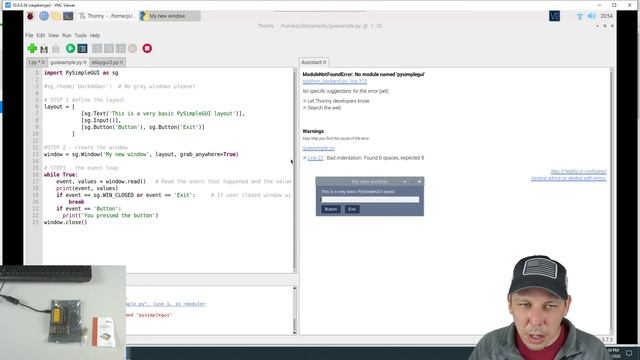Click the traceback file link in Shell

tap(166, 304)
